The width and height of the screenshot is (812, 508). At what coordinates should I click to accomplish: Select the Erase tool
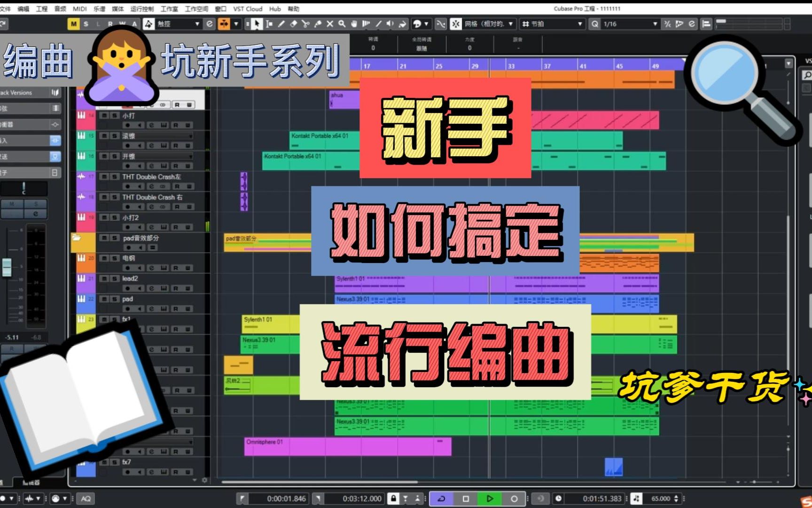click(x=293, y=24)
